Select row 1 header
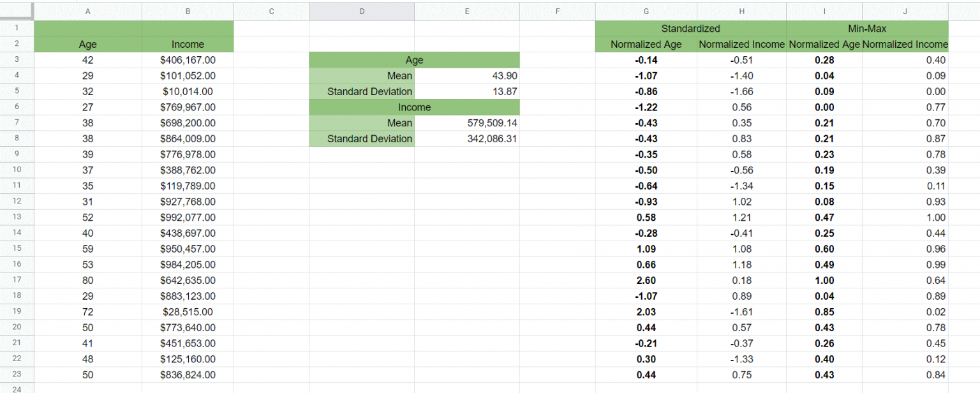The width and height of the screenshot is (980, 393). click(17, 28)
